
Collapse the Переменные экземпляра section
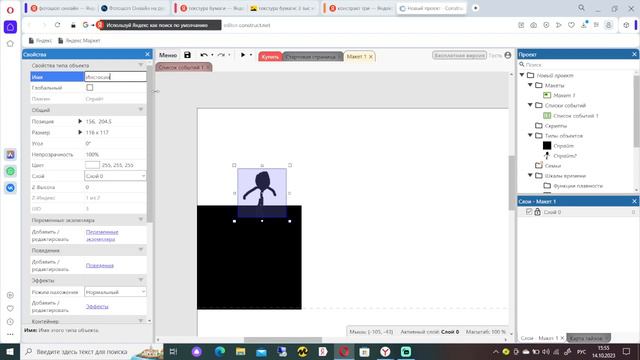click(140, 220)
